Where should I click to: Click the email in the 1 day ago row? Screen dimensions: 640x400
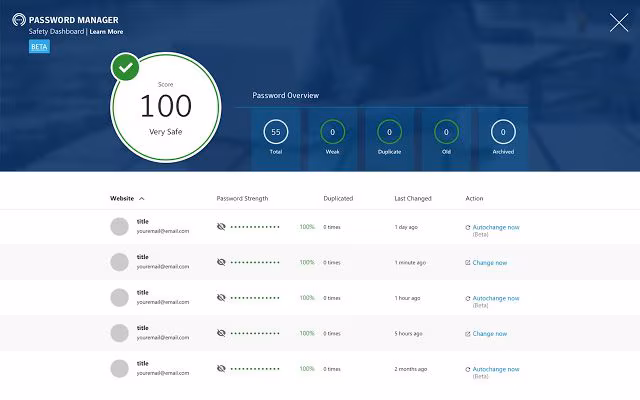pyautogui.click(x=163, y=231)
